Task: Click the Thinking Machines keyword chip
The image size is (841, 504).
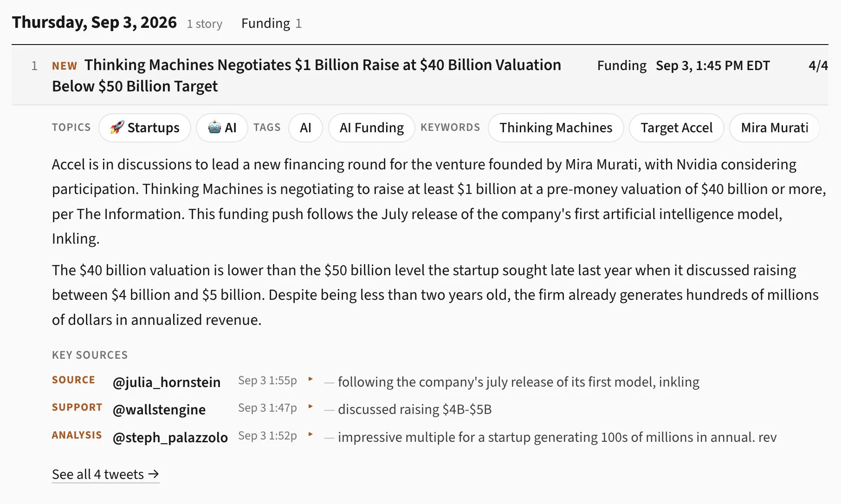Action: coord(556,128)
